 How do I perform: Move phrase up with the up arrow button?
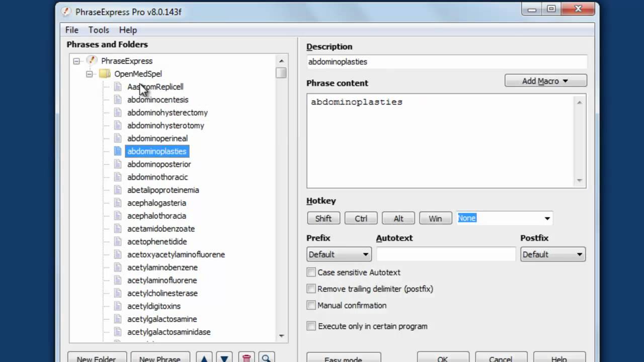[204, 358]
